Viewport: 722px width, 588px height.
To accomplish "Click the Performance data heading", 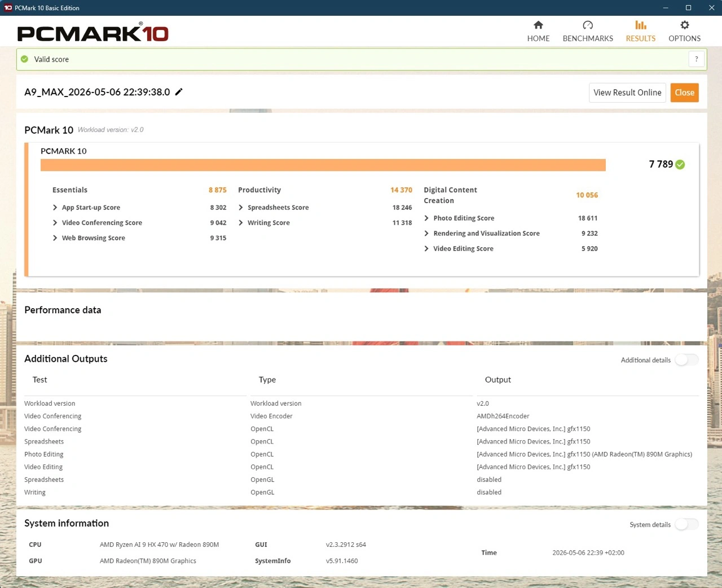I will point(63,310).
